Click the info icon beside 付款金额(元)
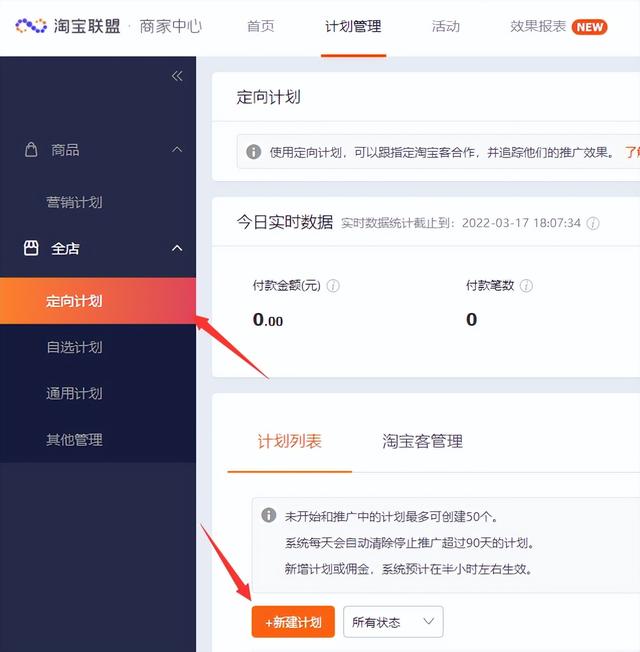This screenshot has width=640, height=652. (x=333, y=286)
